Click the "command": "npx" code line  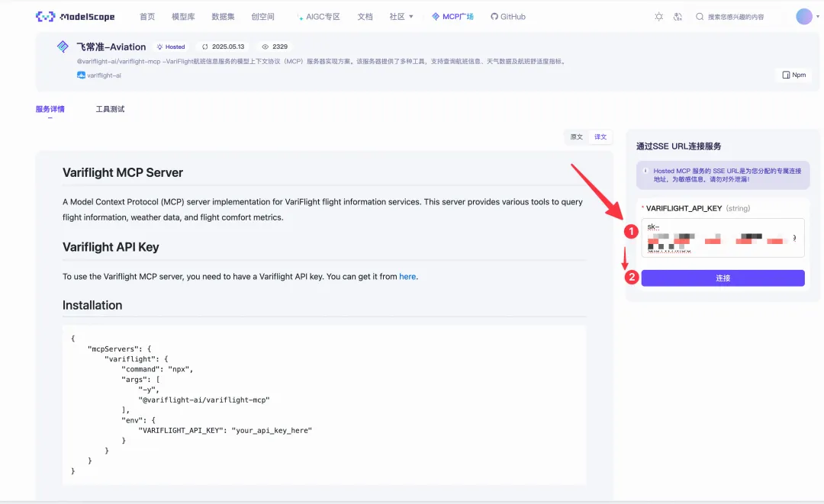pos(157,370)
